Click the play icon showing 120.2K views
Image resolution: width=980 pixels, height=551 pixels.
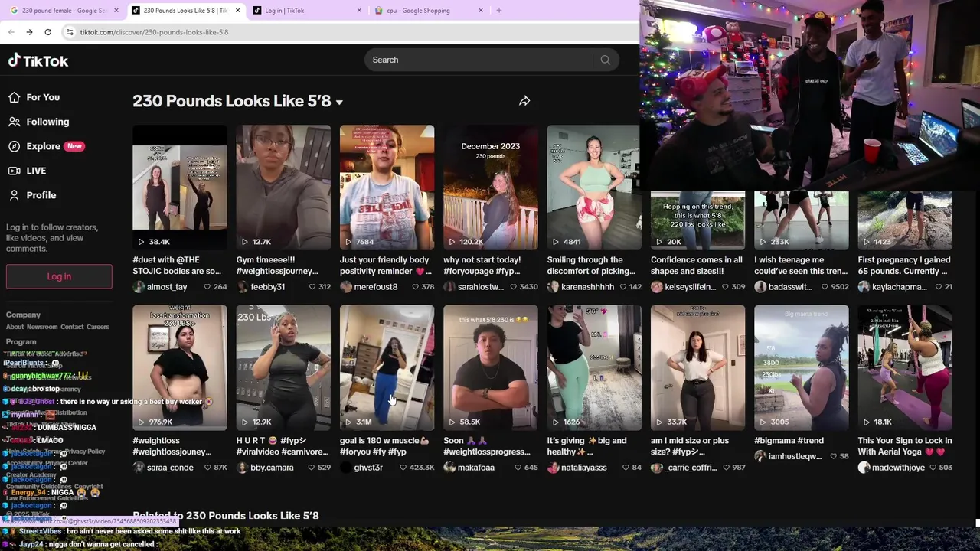[x=452, y=242]
